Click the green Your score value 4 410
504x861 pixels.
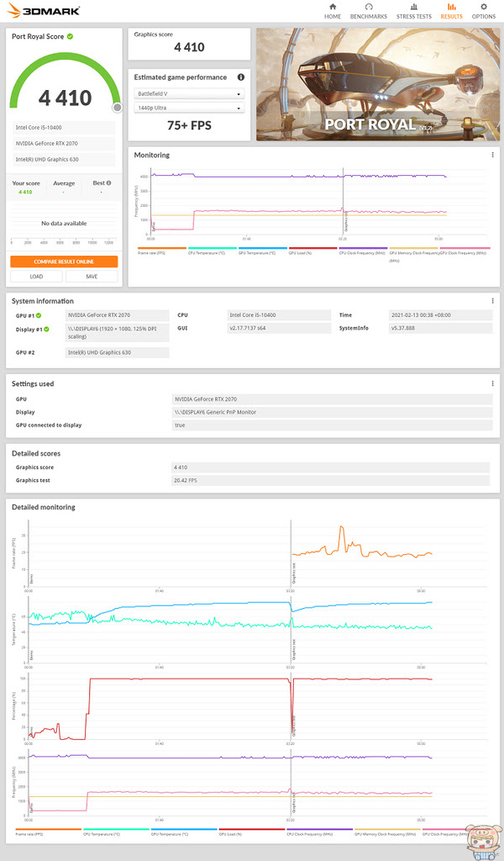coord(25,193)
